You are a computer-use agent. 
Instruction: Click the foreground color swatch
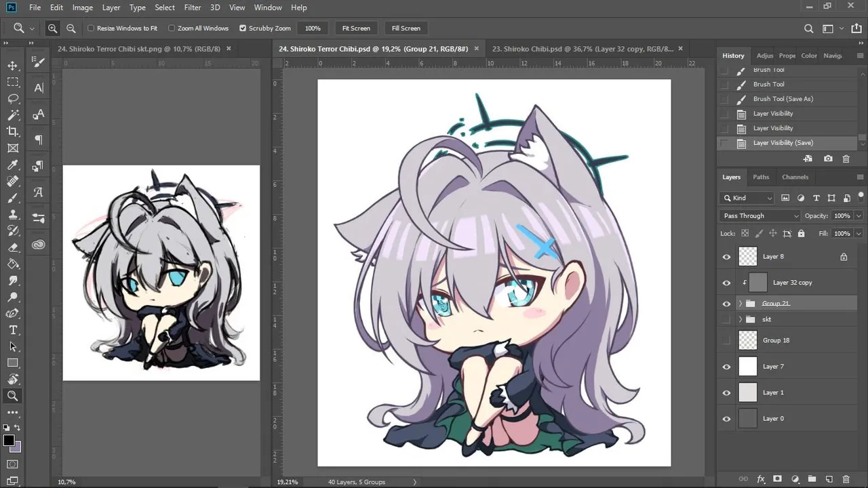(8, 441)
